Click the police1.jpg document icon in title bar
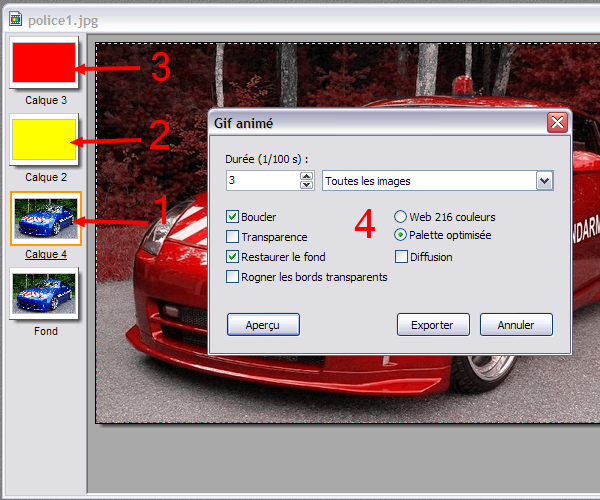 click(15, 19)
